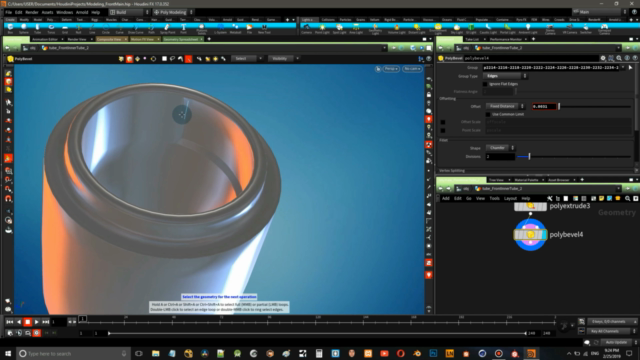The image size is (640, 360).
Task: Click the VR Camera shelf tool
Action: coord(570,29)
